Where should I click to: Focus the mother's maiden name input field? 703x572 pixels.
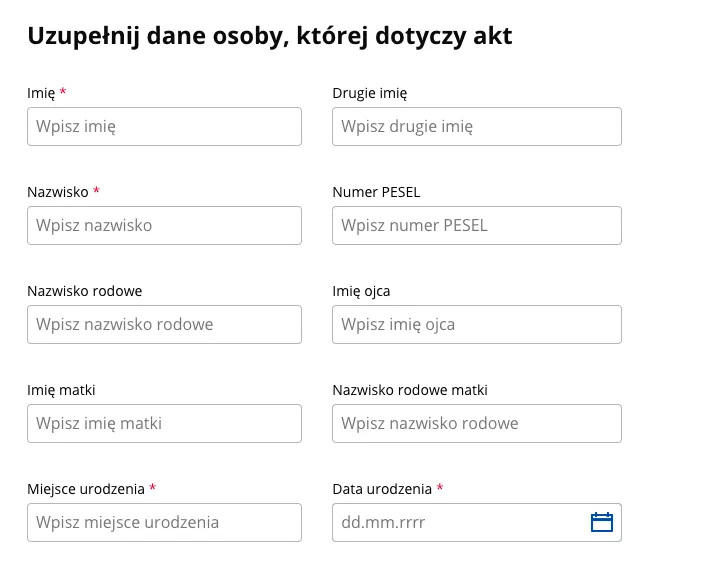[x=476, y=424]
